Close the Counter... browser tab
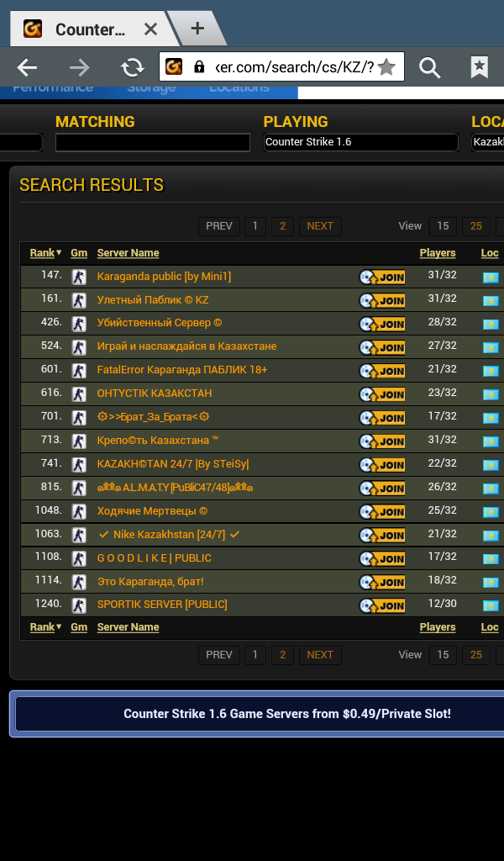The height and width of the screenshot is (861, 504). pos(150,29)
